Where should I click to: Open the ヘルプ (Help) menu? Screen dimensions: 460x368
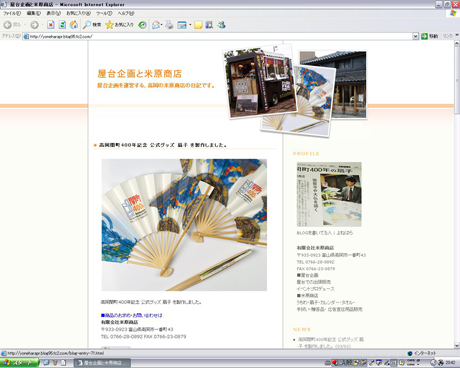click(126, 13)
